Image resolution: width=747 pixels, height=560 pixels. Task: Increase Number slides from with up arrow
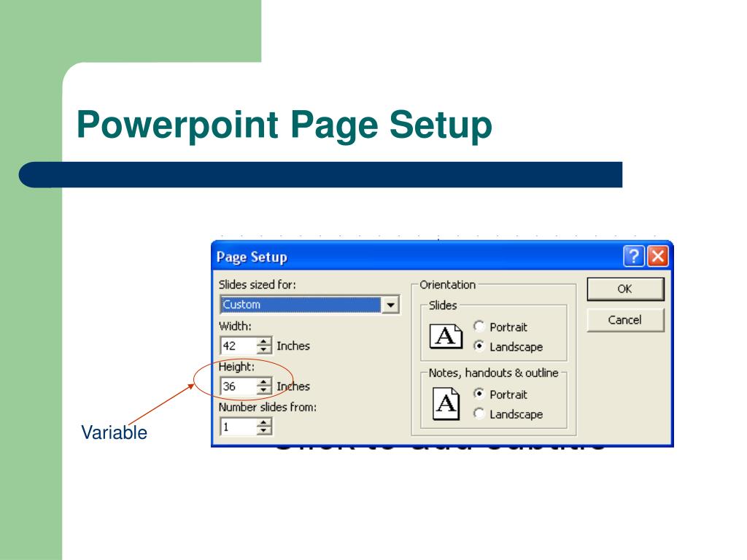pos(263,422)
